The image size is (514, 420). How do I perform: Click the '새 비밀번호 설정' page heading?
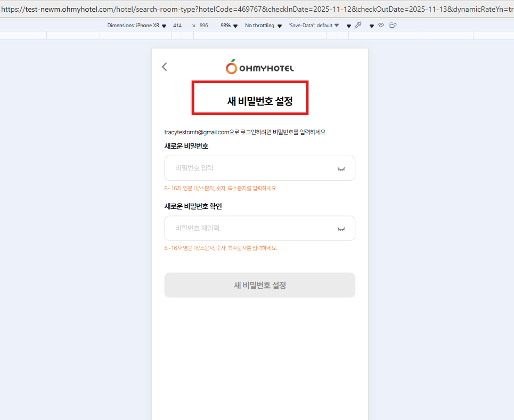coord(259,101)
